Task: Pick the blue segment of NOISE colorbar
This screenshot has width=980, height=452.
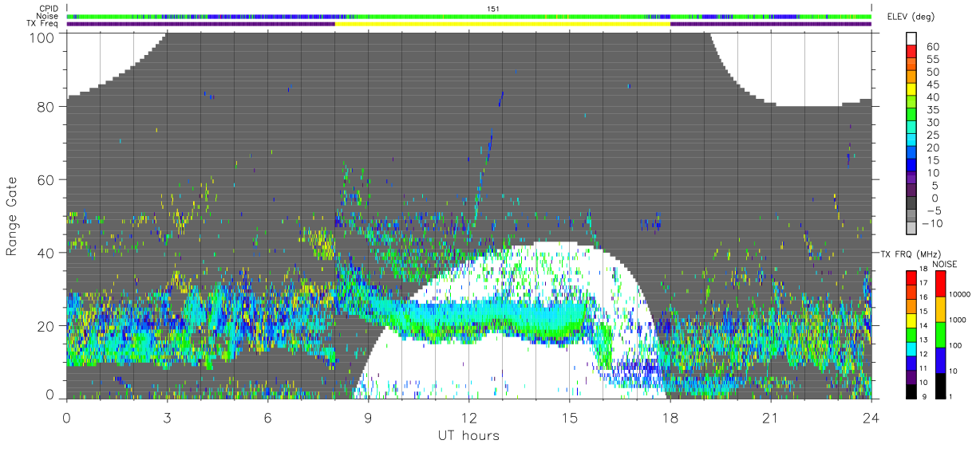Action: pyautogui.click(x=939, y=360)
